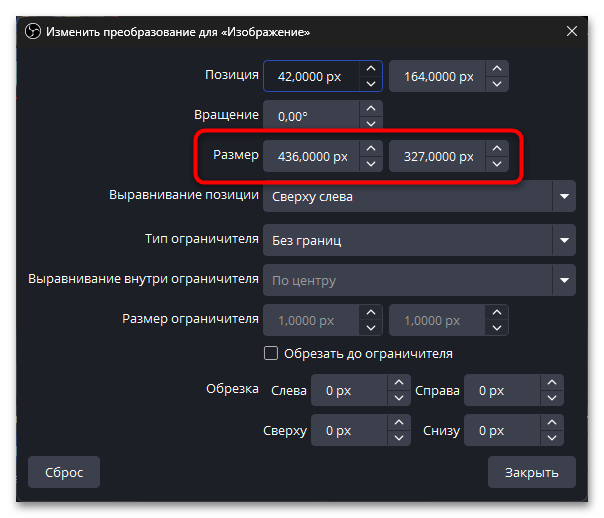Increase the vertical position value
Screen dimensions: 604x518
click(497, 69)
